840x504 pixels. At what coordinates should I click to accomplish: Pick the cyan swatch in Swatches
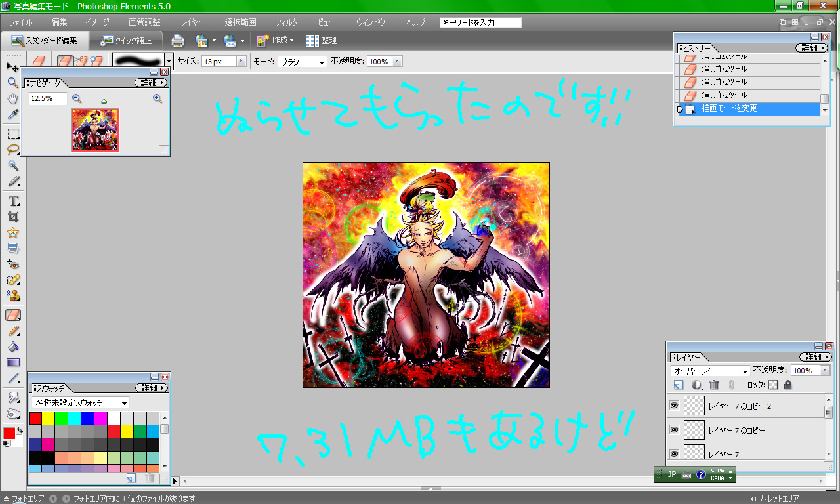tap(74, 418)
